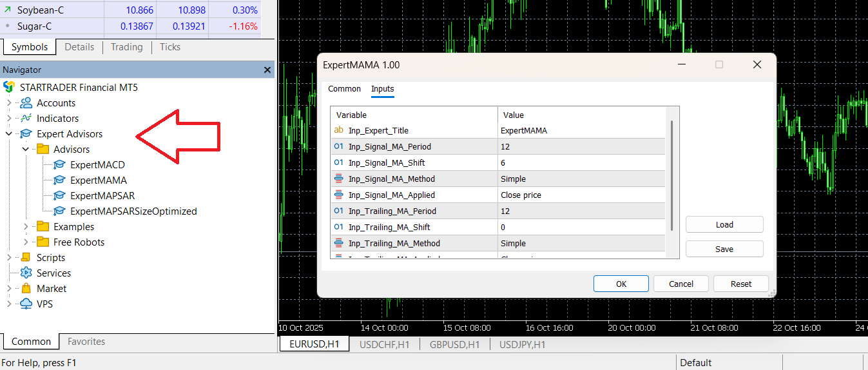Expand the Scripts tree node

[x=9, y=257]
